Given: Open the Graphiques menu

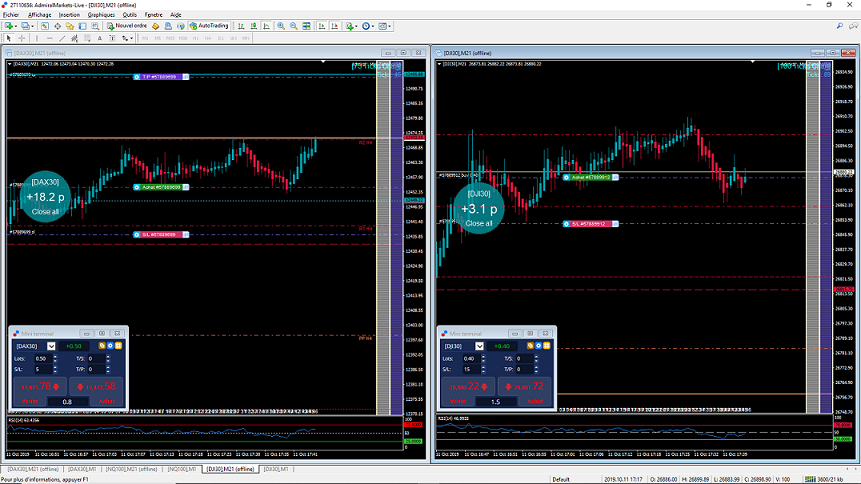Looking at the screenshot, I should (101, 15).
